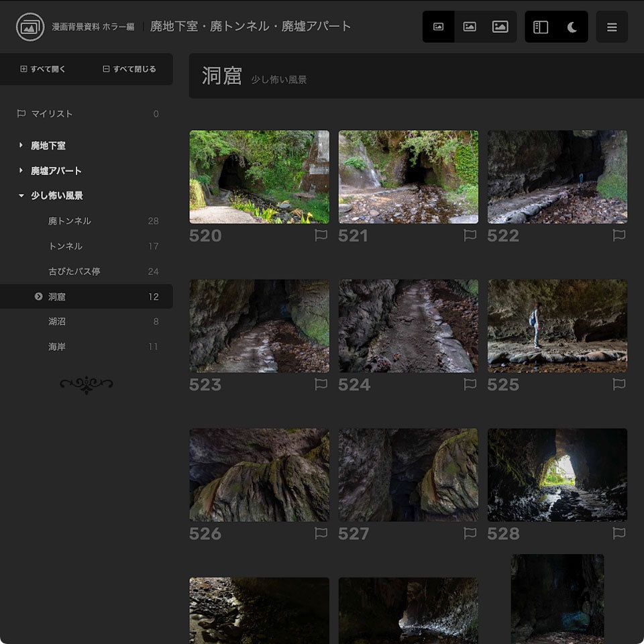Open thumbnail 520 cave entrance photo
644x644 pixels.
[259, 177]
